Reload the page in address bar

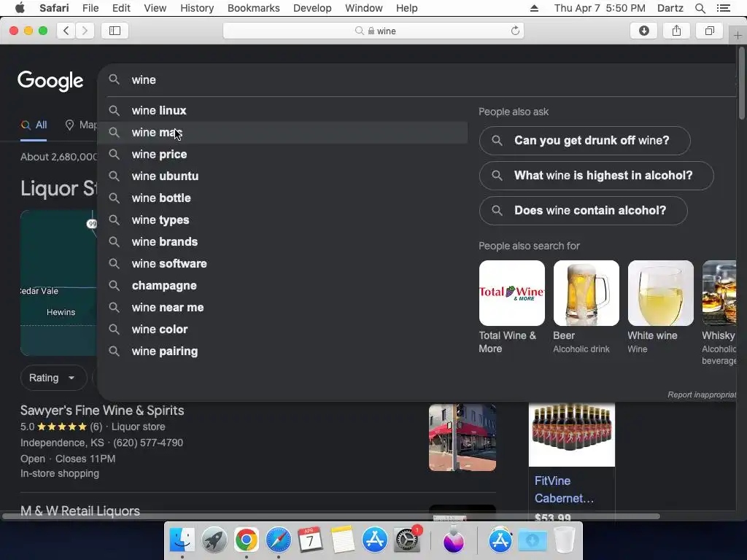515,31
